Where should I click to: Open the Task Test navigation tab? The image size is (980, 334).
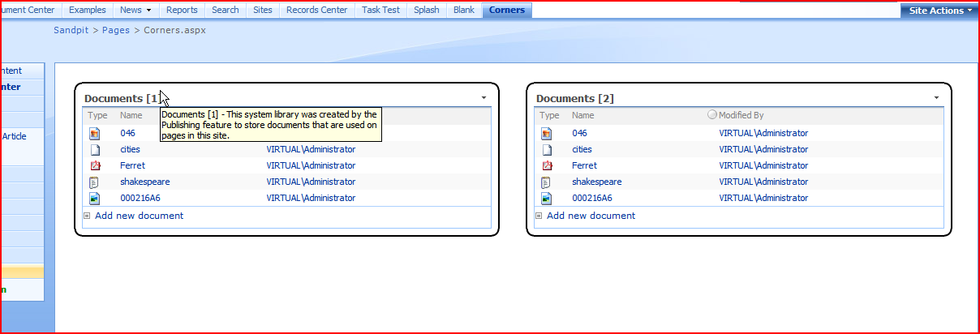[380, 10]
